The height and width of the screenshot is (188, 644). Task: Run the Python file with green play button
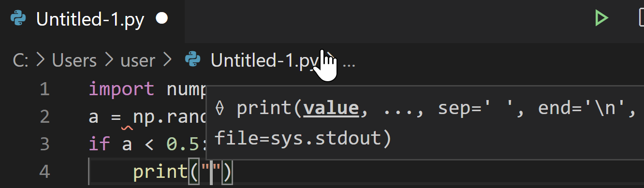(x=601, y=18)
